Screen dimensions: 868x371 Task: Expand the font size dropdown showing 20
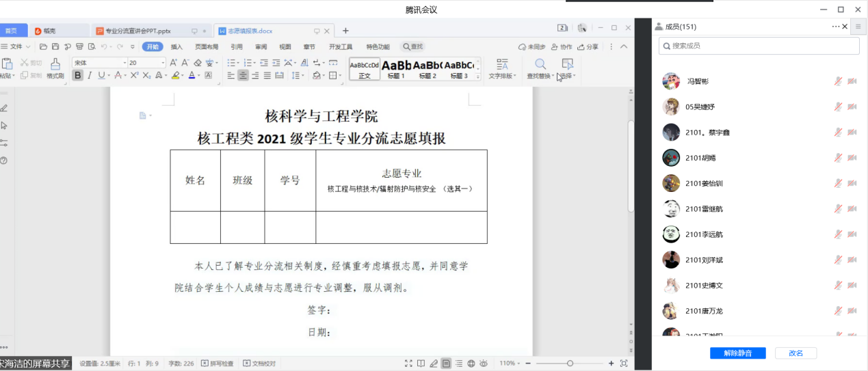pyautogui.click(x=163, y=63)
